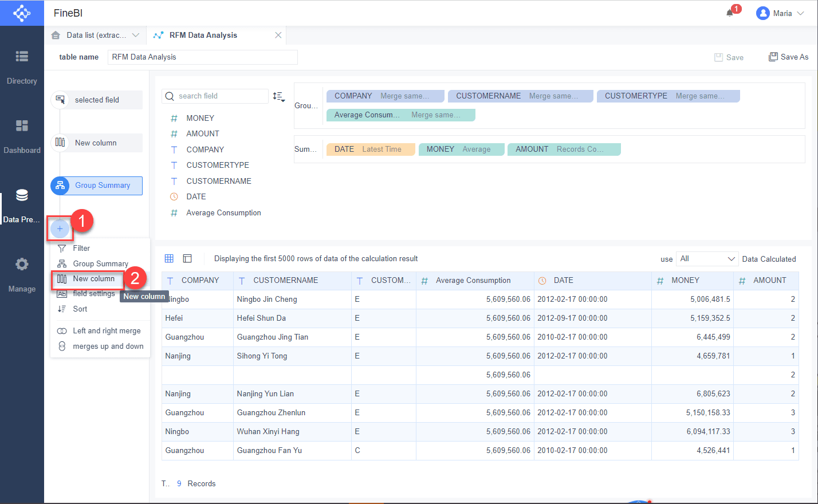Edit the table name input field
The width and height of the screenshot is (818, 504).
pos(203,57)
